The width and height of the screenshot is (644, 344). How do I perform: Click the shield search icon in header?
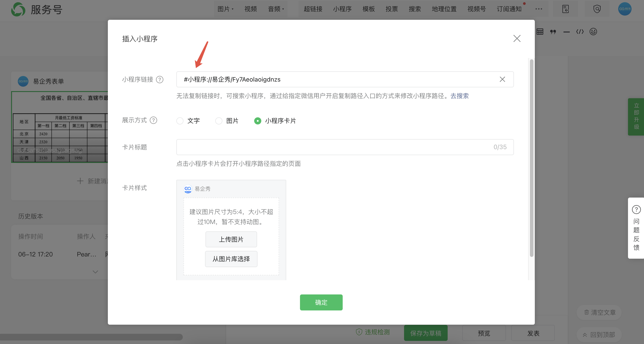[597, 9]
